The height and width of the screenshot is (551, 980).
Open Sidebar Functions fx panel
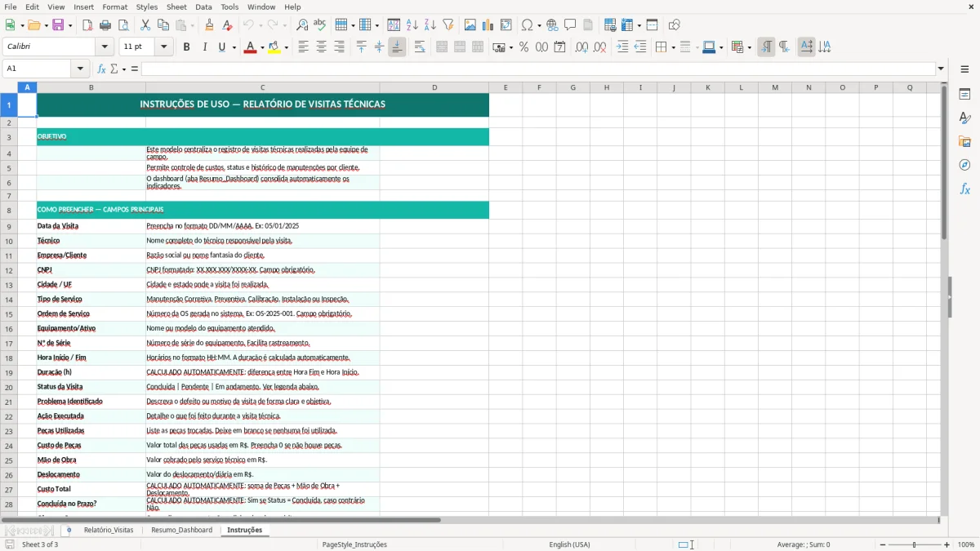pos(964,189)
